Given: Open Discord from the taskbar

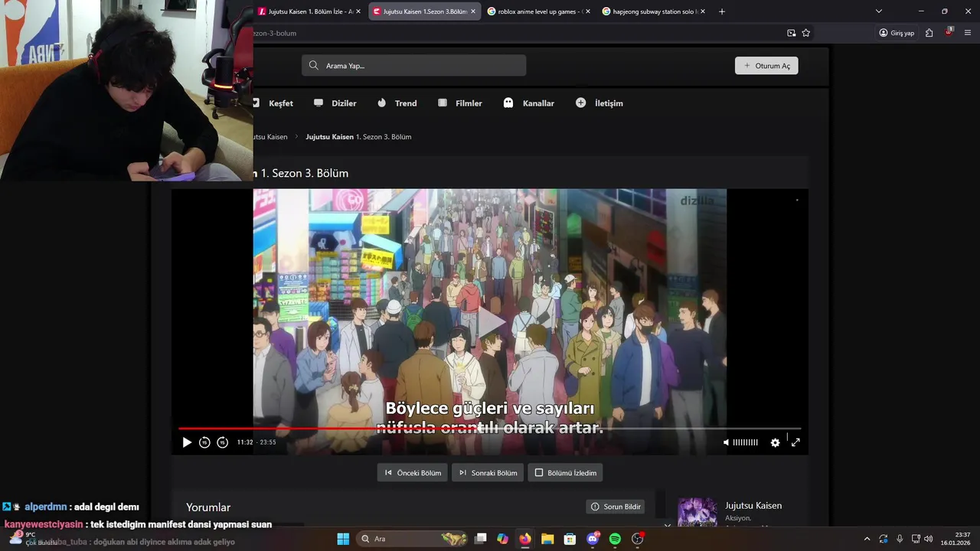Looking at the screenshot, I should click(593, 539).
